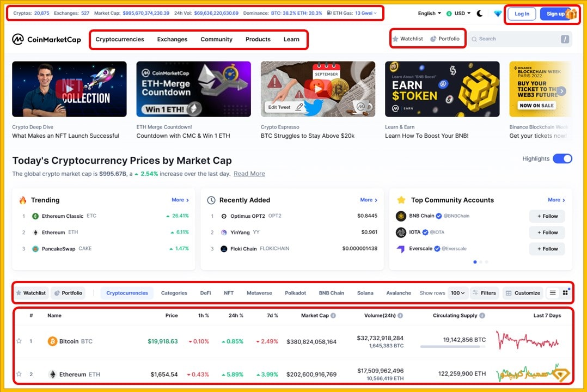Click the Log In button
This screenshot has height=392, width=587.
(x=522, y=14)
